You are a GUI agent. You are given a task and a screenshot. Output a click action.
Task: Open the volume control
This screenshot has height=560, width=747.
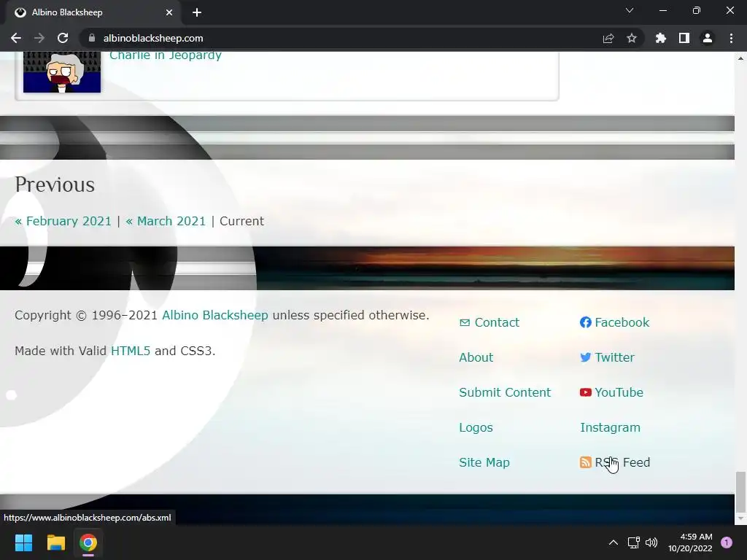(651, 542)
